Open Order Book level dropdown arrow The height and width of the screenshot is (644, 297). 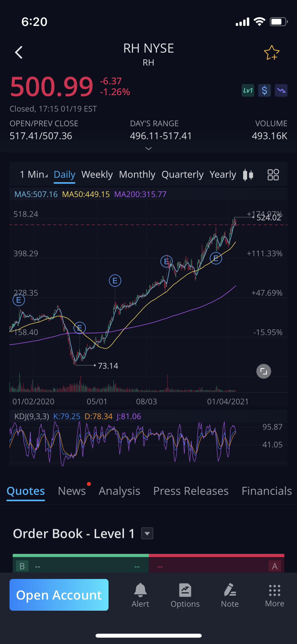click(147, 533)
